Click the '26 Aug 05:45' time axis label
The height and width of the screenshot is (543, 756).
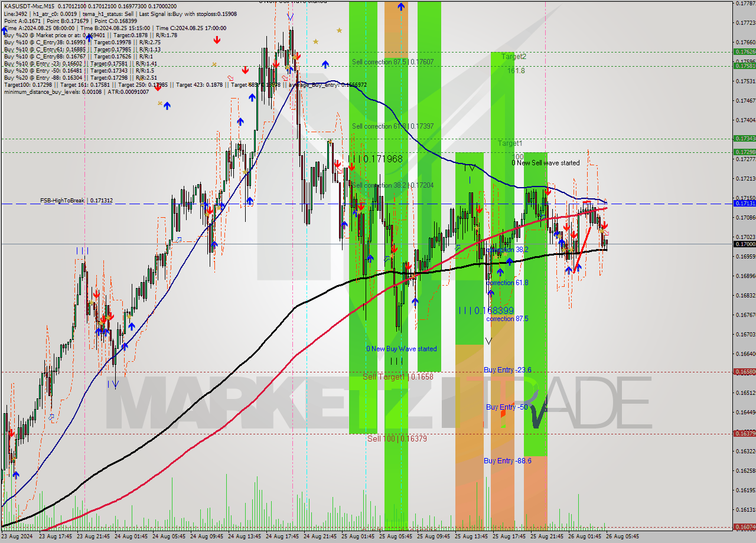click(623, 537)
